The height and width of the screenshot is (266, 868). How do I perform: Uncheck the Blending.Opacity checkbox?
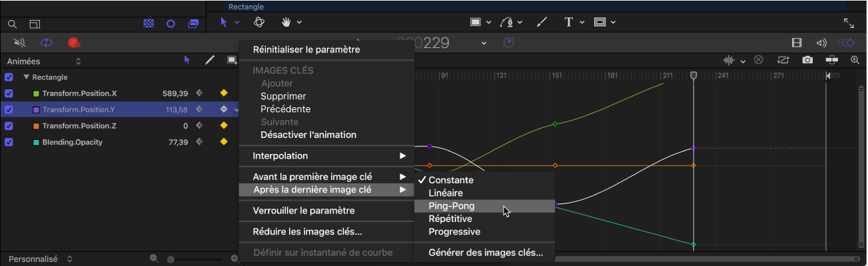(9, 142)
